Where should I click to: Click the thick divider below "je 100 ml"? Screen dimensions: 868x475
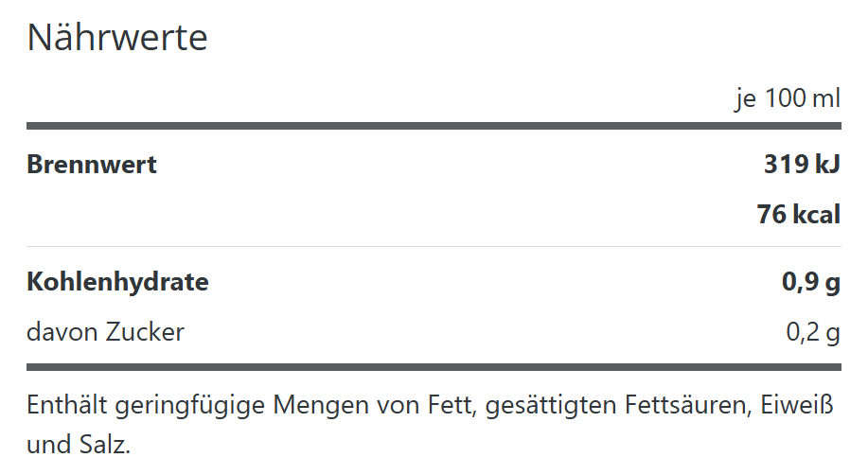point(434,126)
